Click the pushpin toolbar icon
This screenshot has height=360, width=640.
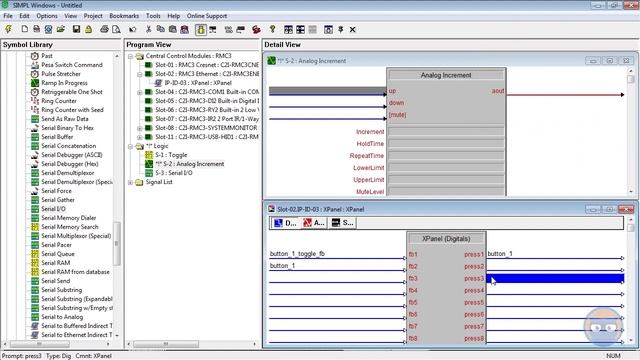[x=340, y=29]
